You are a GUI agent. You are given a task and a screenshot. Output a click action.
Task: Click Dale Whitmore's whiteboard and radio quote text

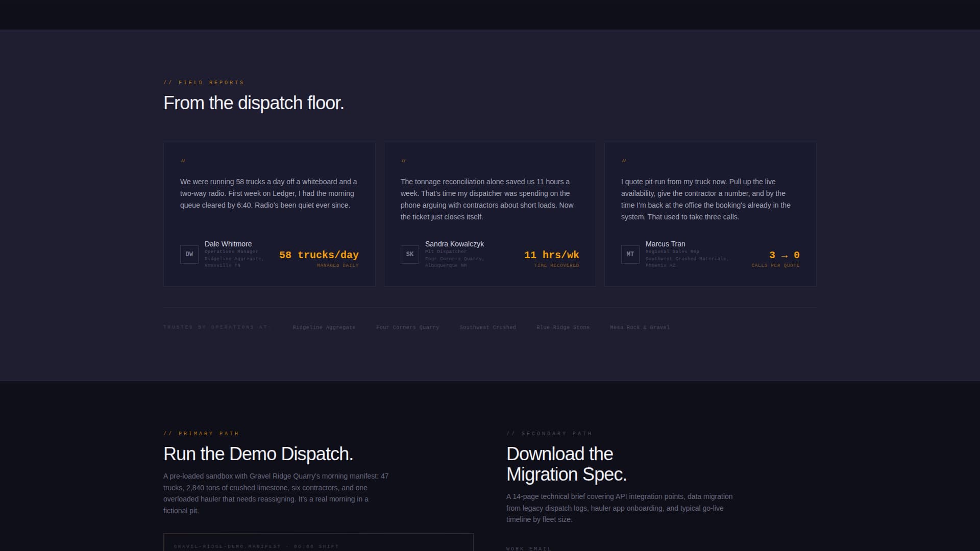point(269,193)
